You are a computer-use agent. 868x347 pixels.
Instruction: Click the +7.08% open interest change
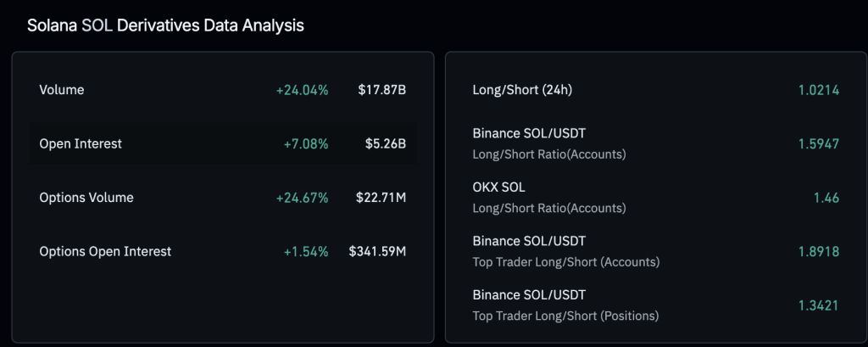(x=305, y=144)
